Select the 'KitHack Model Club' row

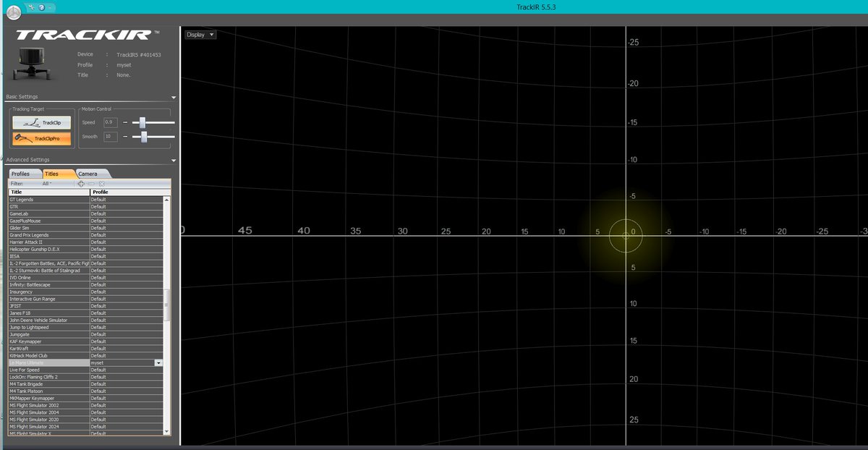86,355
